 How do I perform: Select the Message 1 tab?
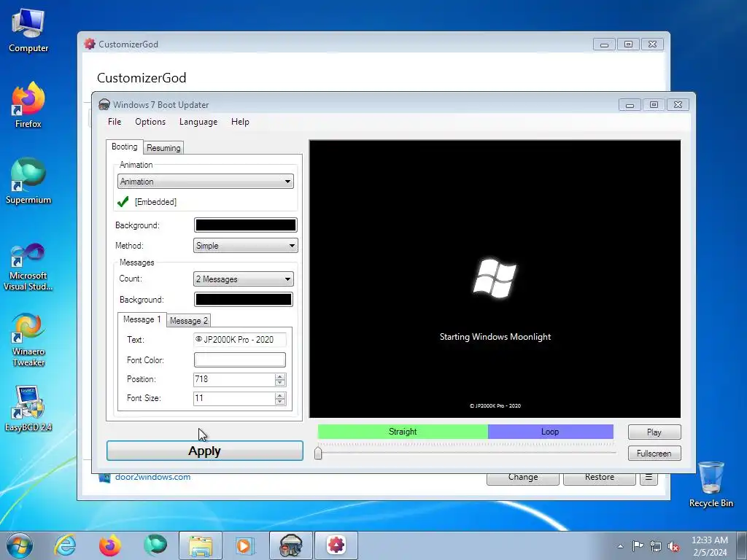[142, 319]
